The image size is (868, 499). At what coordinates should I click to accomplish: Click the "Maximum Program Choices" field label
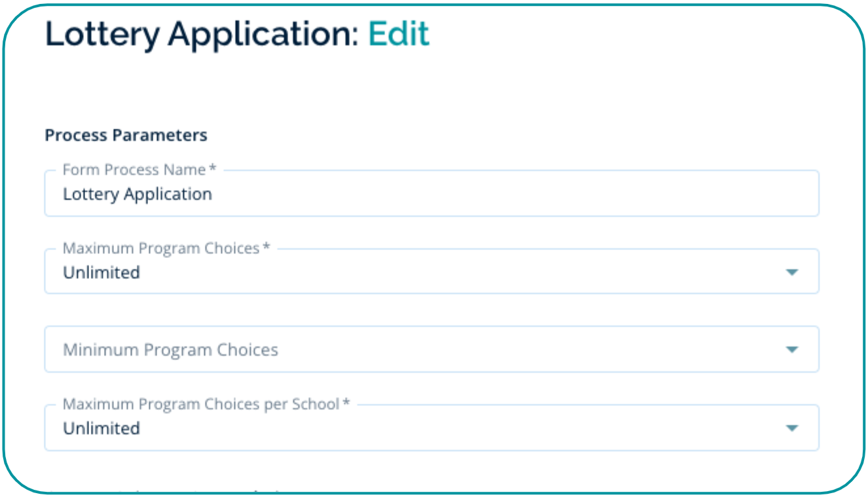pyautogui.click(x=160, y=248)
